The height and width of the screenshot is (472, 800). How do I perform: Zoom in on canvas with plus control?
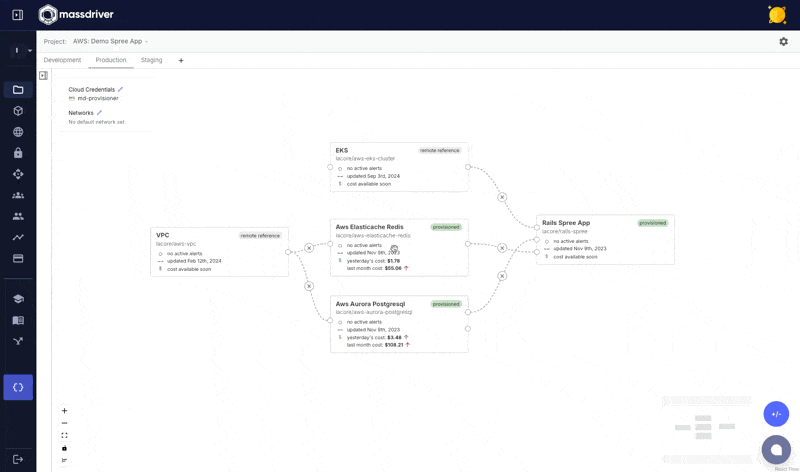click(x=65, y=410)
